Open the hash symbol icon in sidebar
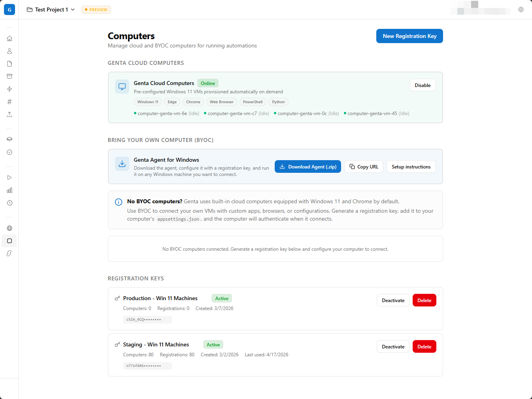 (x=9, y=102)
